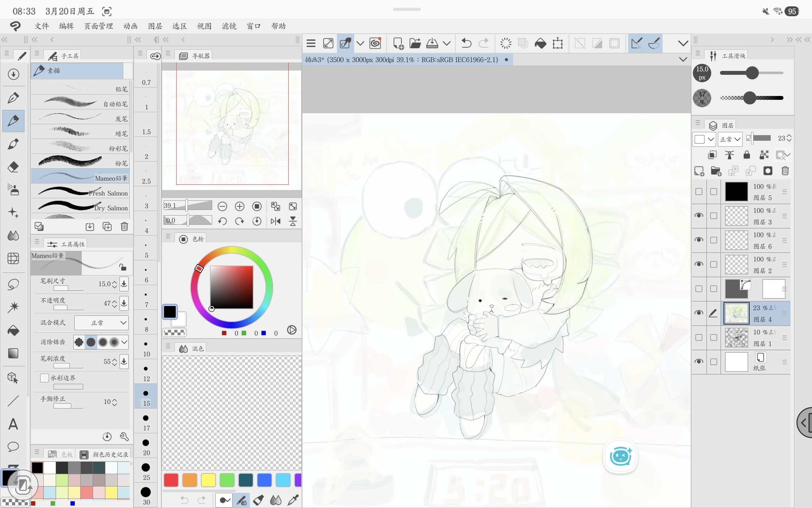Open the 滤镜 menu

coord(229,26)
